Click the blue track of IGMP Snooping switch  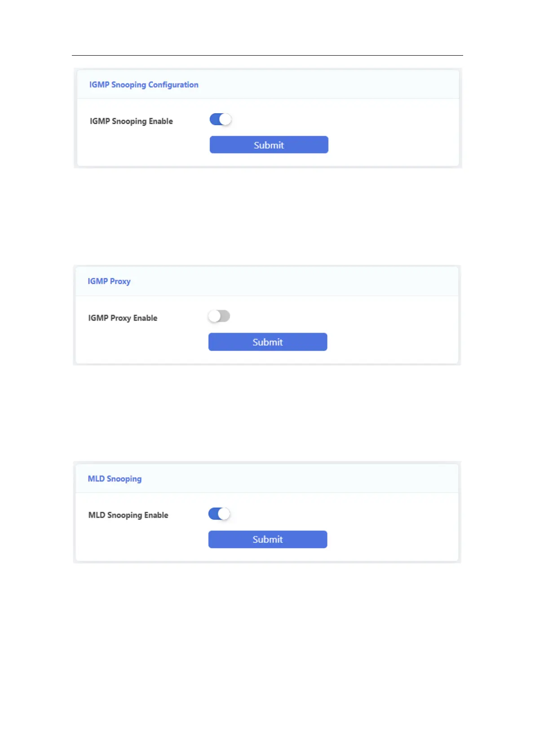coord(214,119)
